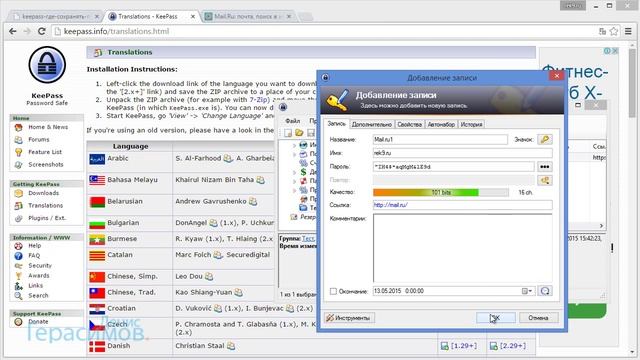Switch to the Mail.Ru browser tab
This screenshot has height=360, width=640.
pos(248,16)
